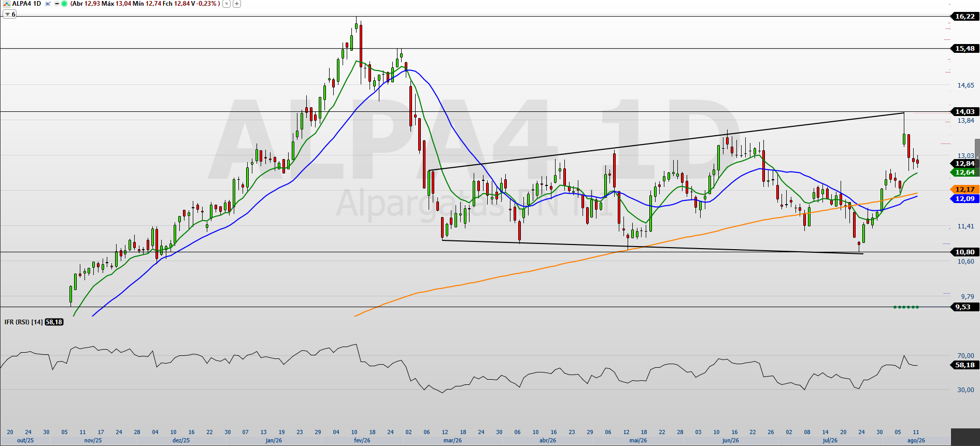Image resolution: width=980 pixels, height=446 pixels.
Task: Click the green circle status indicator in header
Action: tap(64, 4)
